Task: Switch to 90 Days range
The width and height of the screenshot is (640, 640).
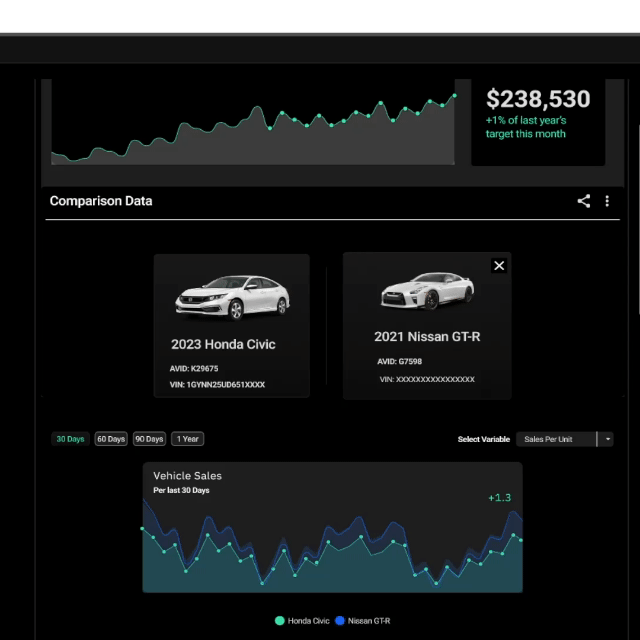Action: (x=149, y=439)
